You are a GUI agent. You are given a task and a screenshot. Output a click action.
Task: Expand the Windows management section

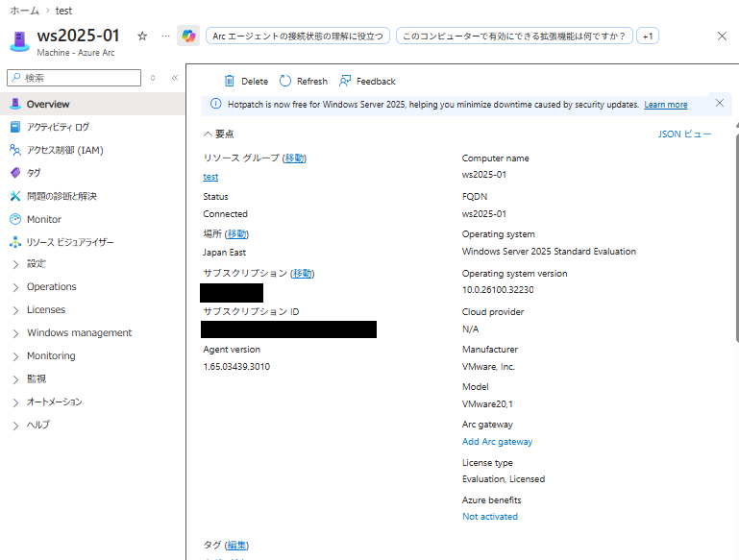click(x=16, y=333)
